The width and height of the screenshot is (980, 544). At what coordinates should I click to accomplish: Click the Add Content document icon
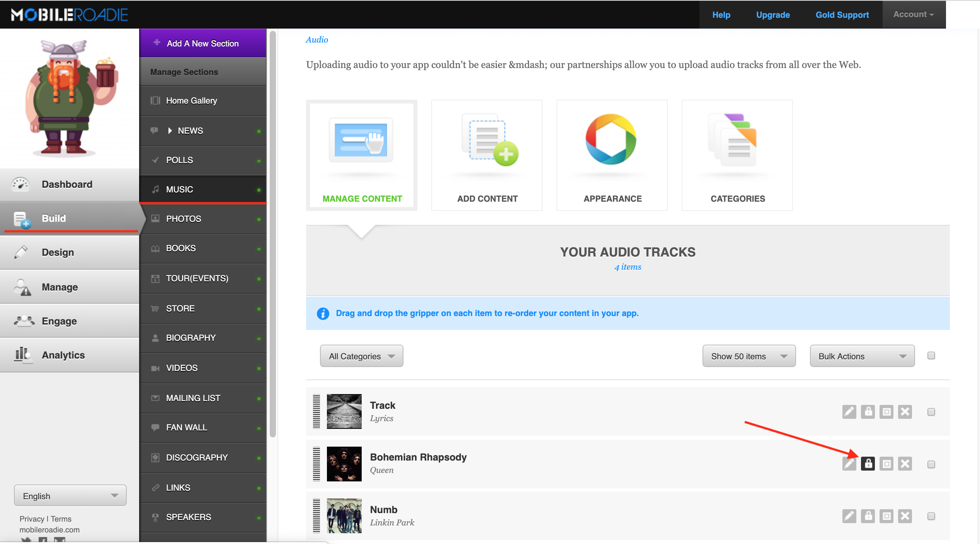click(x=490, y=140)
